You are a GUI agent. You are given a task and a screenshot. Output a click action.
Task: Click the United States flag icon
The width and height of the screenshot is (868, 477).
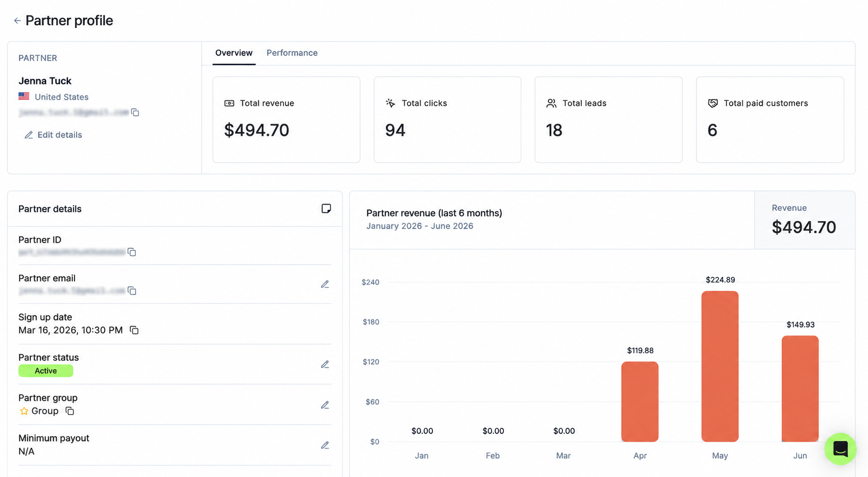(24, 96)
